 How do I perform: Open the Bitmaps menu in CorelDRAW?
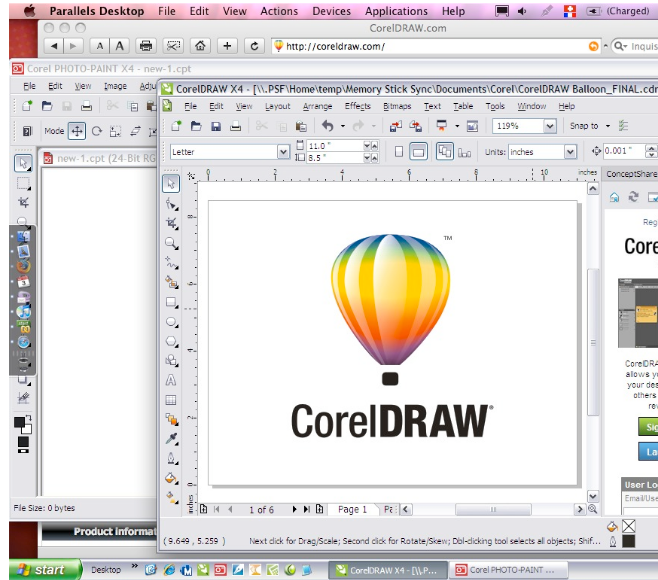pyautogui.click(x=397, y=106)
